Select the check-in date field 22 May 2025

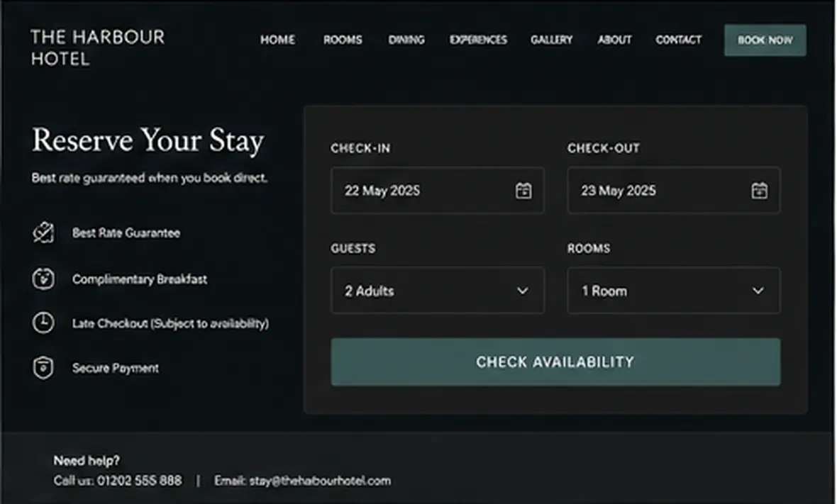coord(437,191)
